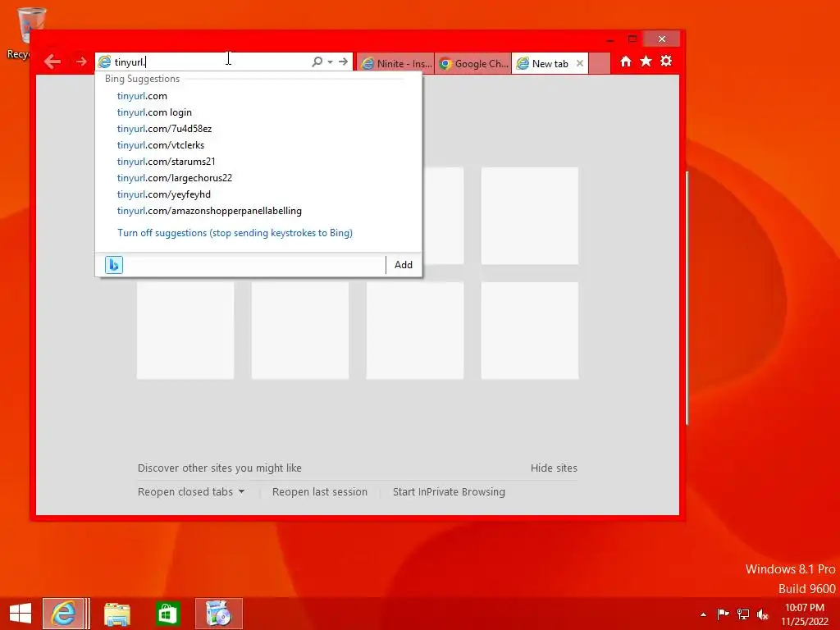840x630 pixels.
Task: Open File Explorer from taskbar
Action: click(x=116, y=614)
